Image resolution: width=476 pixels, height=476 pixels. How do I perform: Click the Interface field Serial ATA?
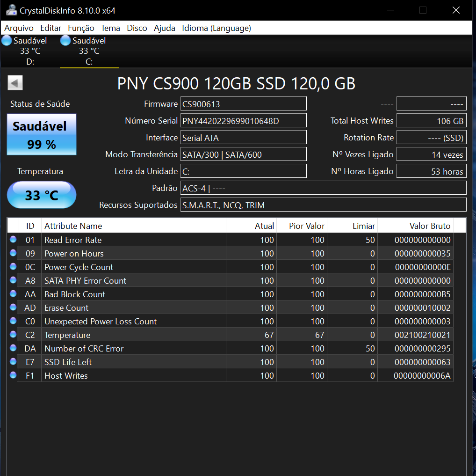pos(244,138)
